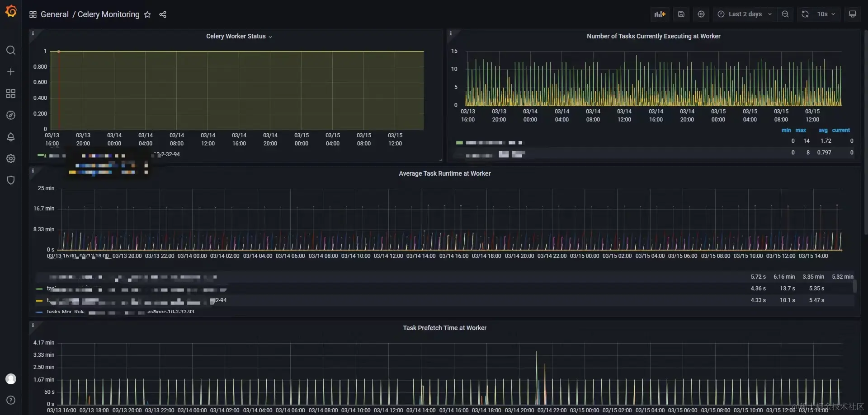Open the Configuration gear in sidebar
Viewport: 868px width, 415px height.
point(11,159)
